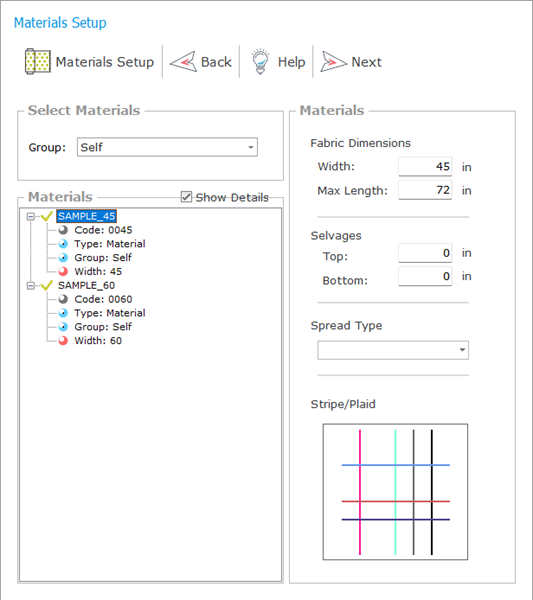Open the Group dropdown showing Self
533x600 pixels.
coord(167,147)
